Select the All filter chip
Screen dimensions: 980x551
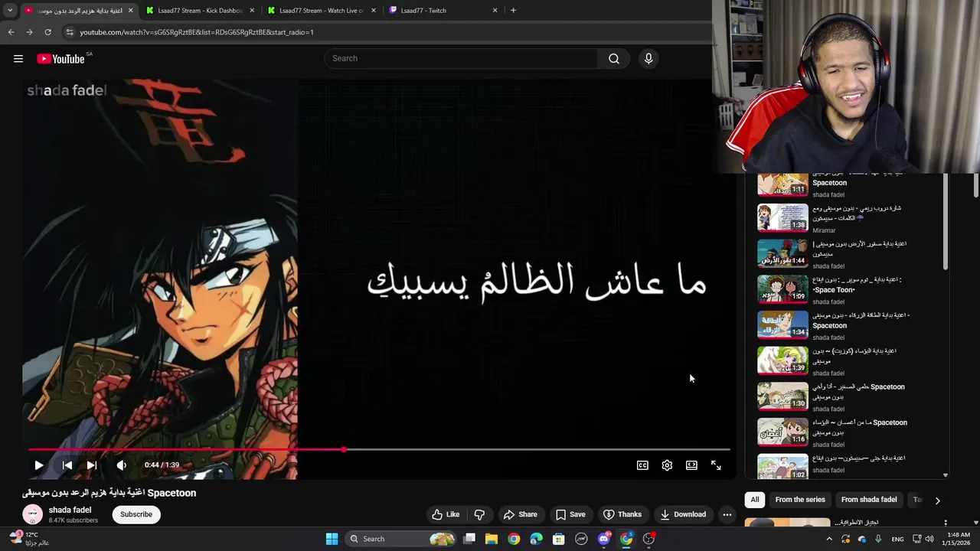pyautogui.click(x=755, y=500)
